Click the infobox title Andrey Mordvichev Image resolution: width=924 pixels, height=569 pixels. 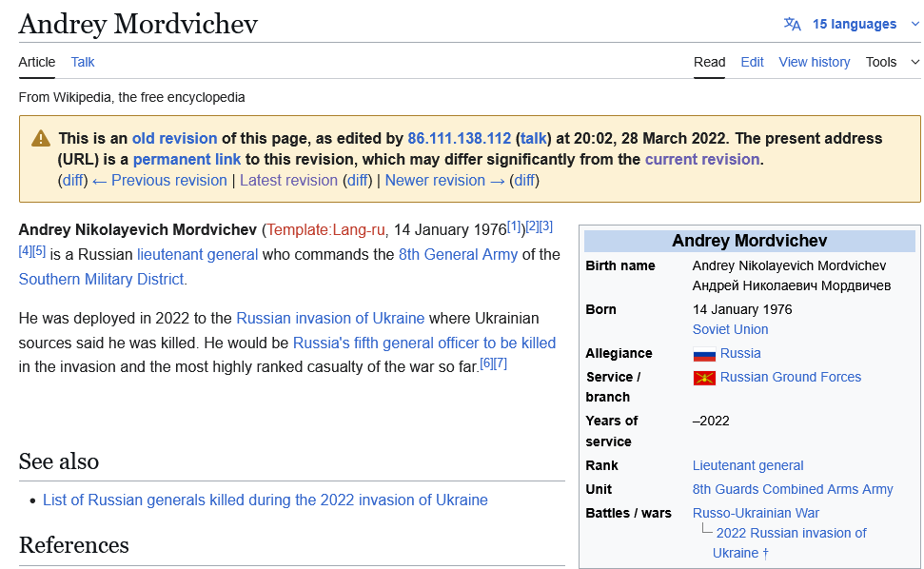point(749,241)
